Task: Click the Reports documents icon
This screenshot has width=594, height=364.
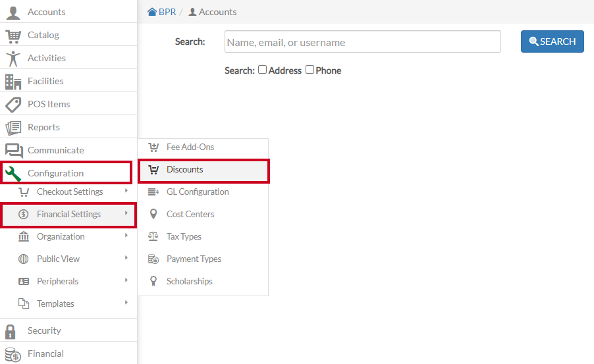Action: [x=13, y=128]
